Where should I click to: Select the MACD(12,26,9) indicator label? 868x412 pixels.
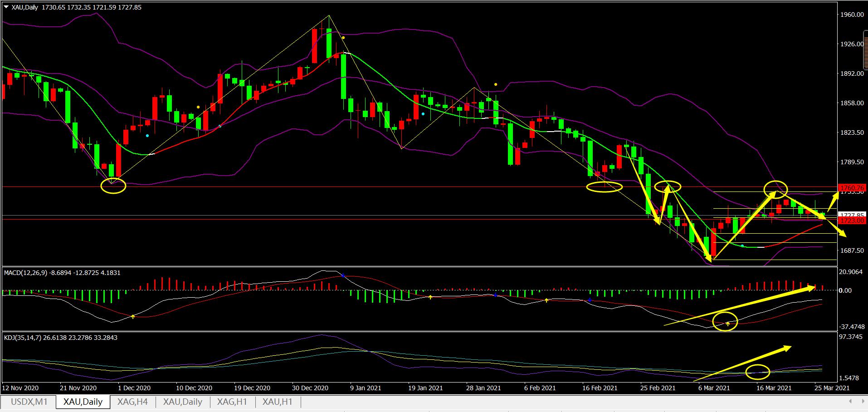click(62, 273)
